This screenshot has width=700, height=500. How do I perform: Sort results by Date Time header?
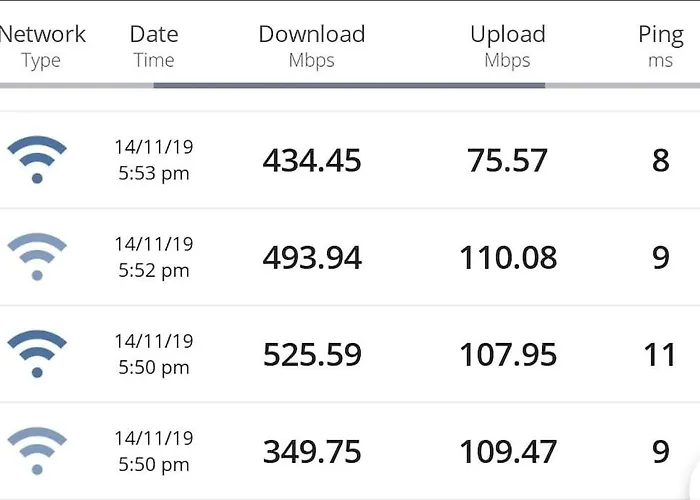click(x=154, y=46)
